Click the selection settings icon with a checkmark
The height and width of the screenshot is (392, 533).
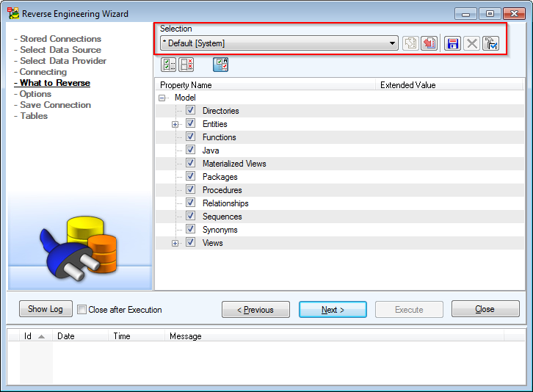(x=491, y=43)
